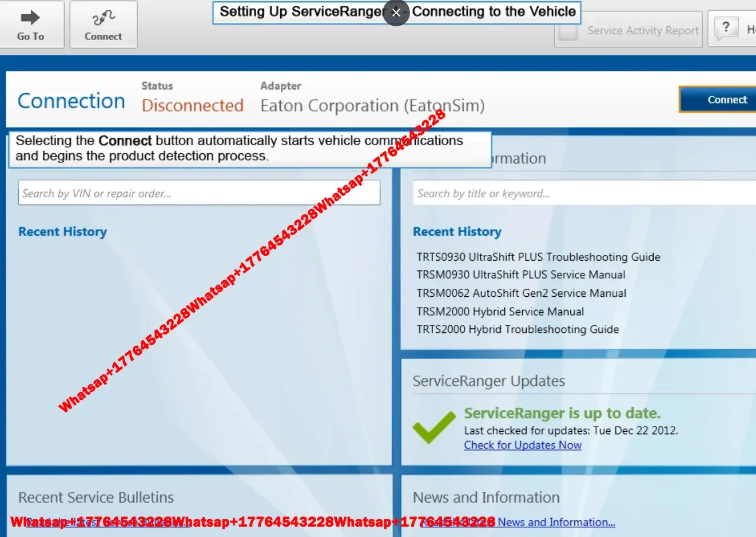Click the Check for Updates Now link
756x537 pixels.
(x=523, y=445)
